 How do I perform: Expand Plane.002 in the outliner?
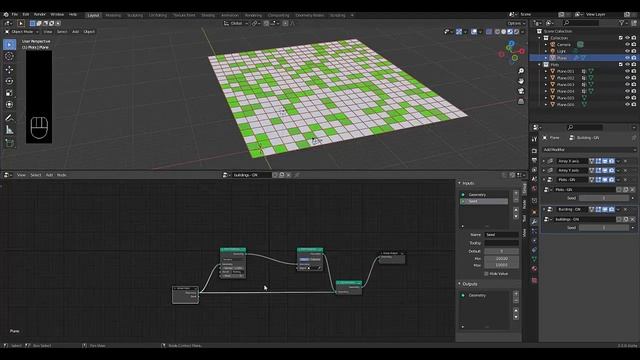pos(546,78)
